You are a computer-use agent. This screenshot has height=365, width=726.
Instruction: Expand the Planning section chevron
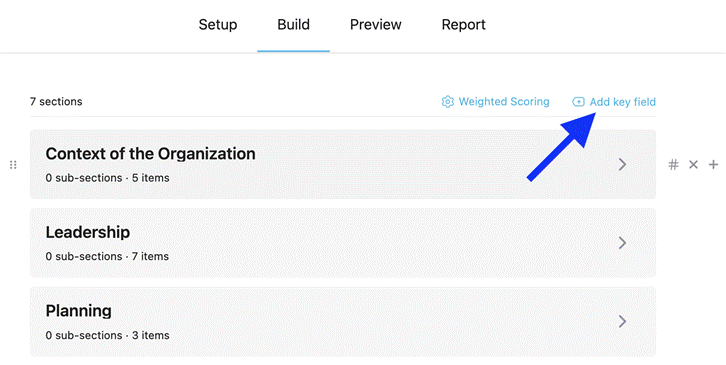(x=623, y=321)
